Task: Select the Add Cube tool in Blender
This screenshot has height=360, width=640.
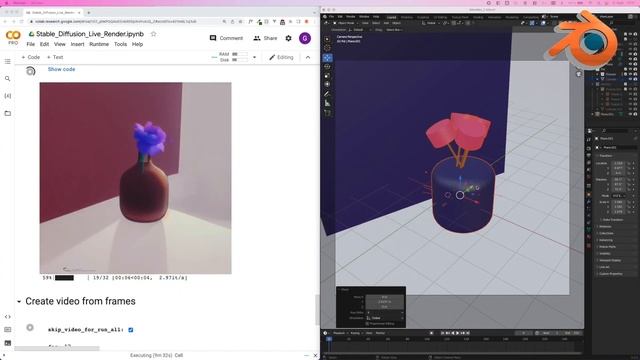Action: (327, 113)
